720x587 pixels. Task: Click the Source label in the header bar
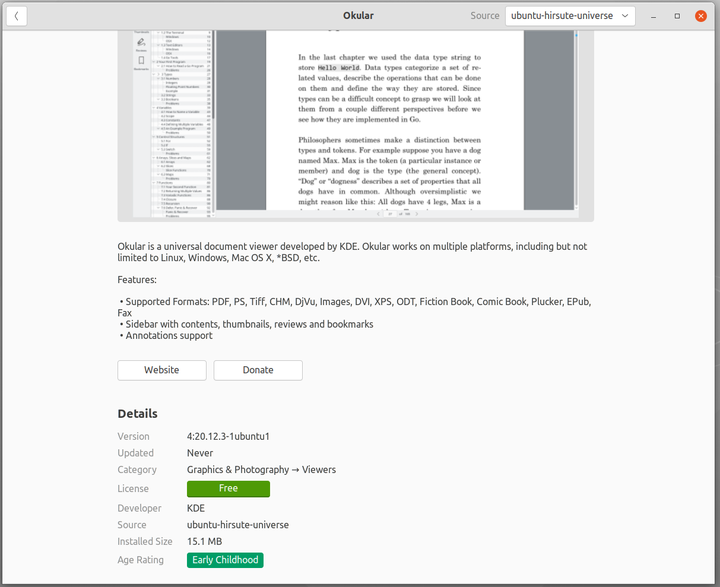484,16
